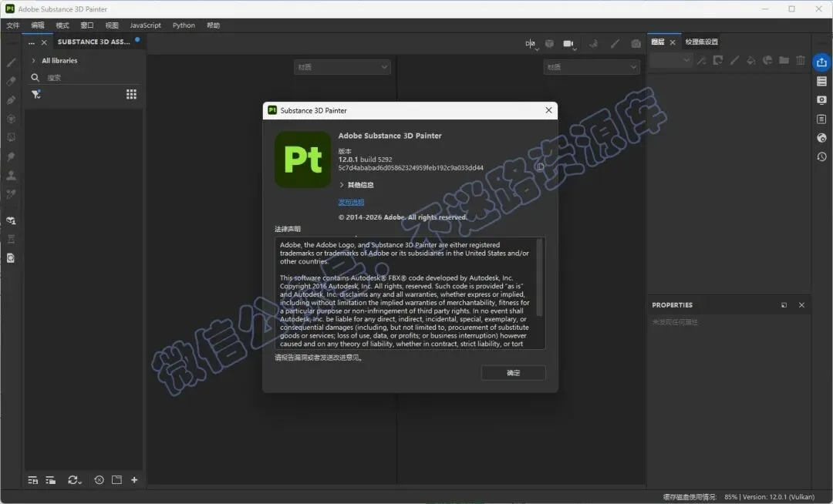Click the blue share/export button
The image size is (833, 504).
point(821,62)
